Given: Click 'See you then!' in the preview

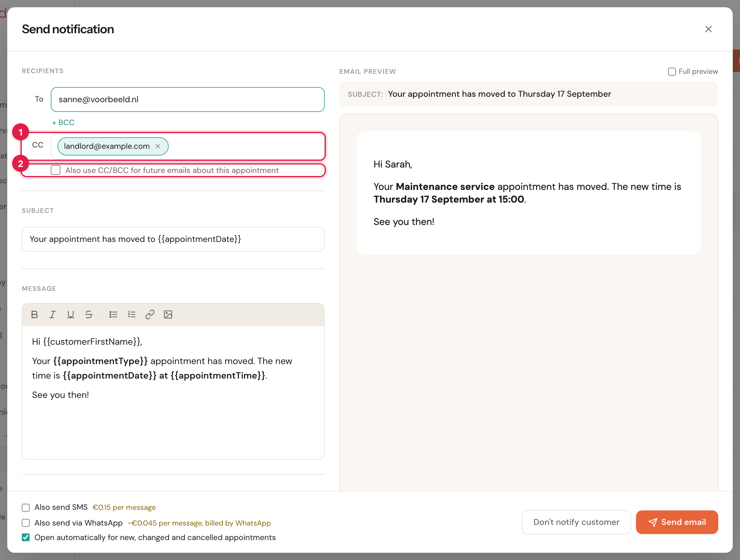Looking at the screenshot, I should click(404, 222).
